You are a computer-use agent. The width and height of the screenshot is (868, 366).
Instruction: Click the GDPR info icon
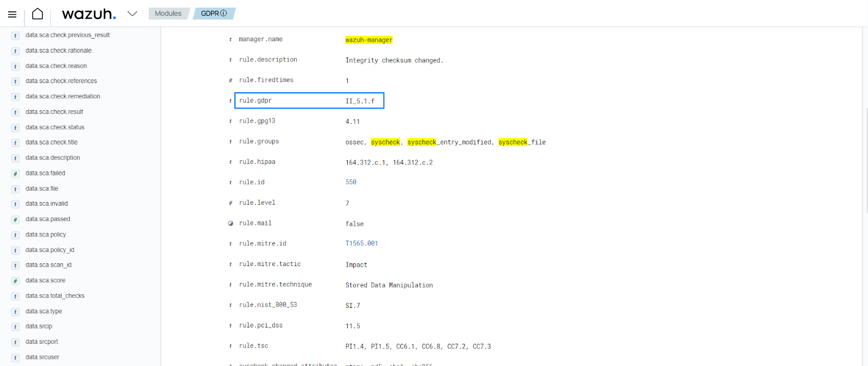[x=224, y=14]
